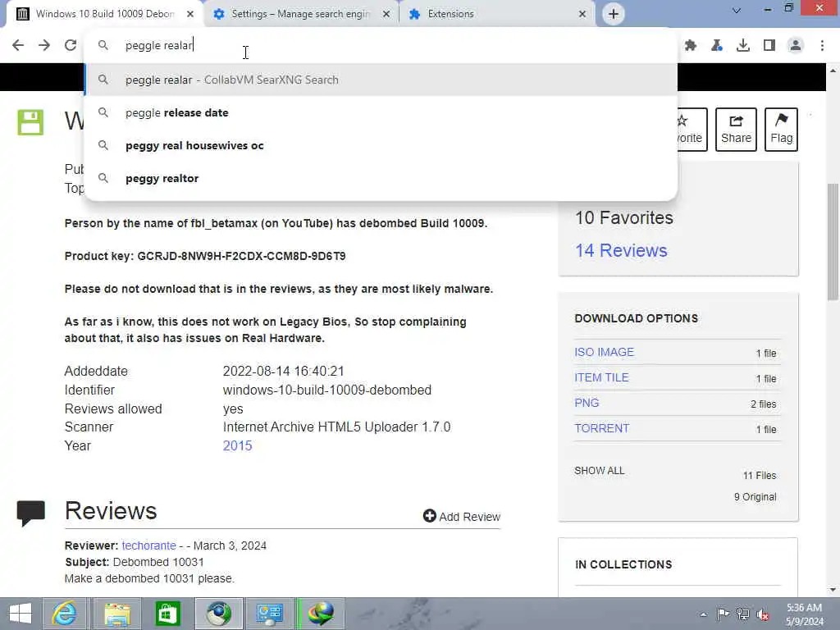
Task: Open Control Panel taskbar icon
Action: click(269, 614)
